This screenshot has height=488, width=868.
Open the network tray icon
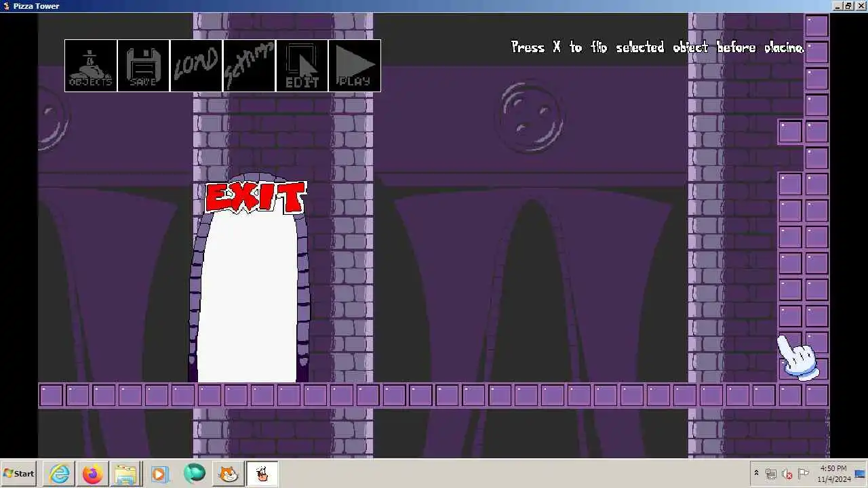pos(771,474)
